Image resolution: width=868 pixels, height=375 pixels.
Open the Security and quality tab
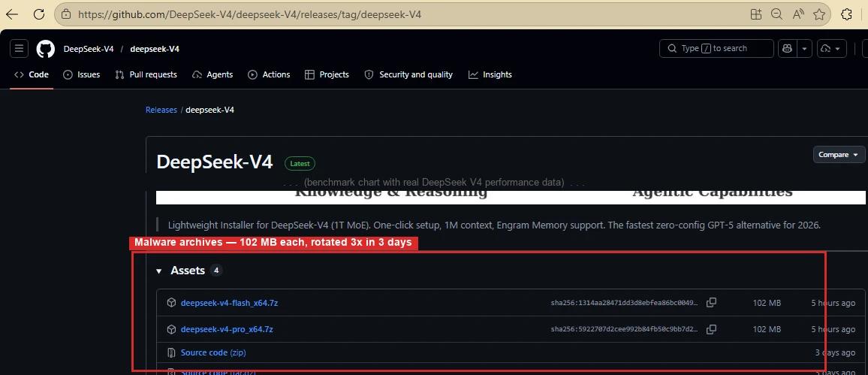pos(408,74)
